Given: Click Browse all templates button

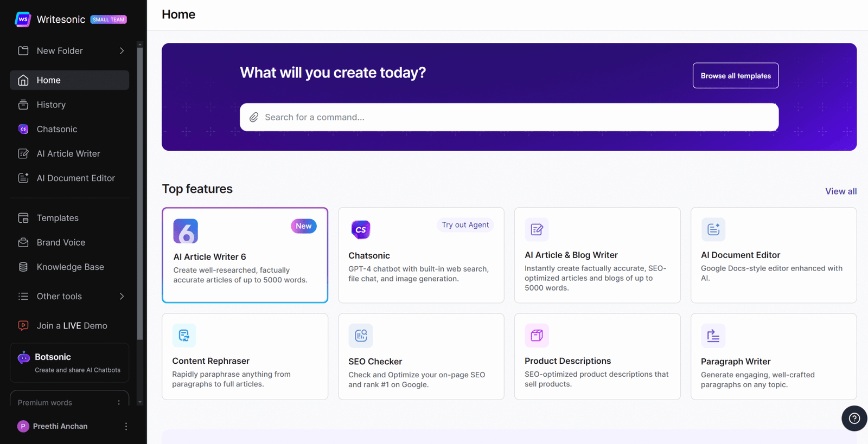Looking at the screenshot, I should tap(735, 76).
